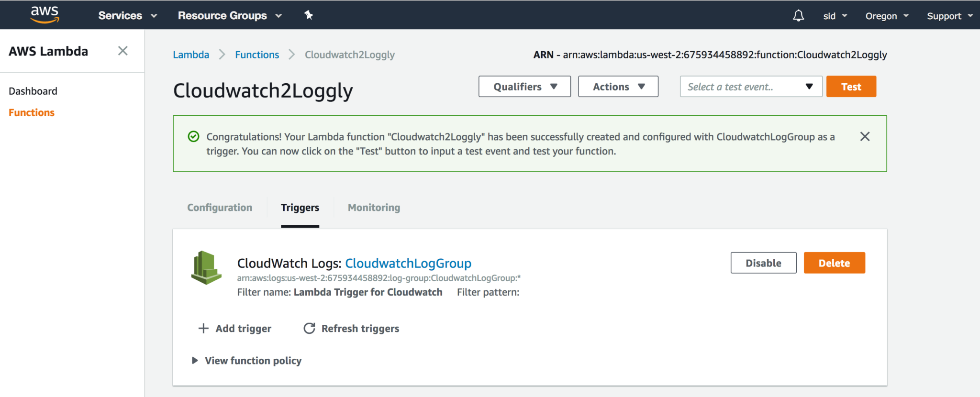Switch to the Monitoring tab
Image resolution: width=980 pixels, height=397 pixels.
pyautogui.click(x=374, y=208)
